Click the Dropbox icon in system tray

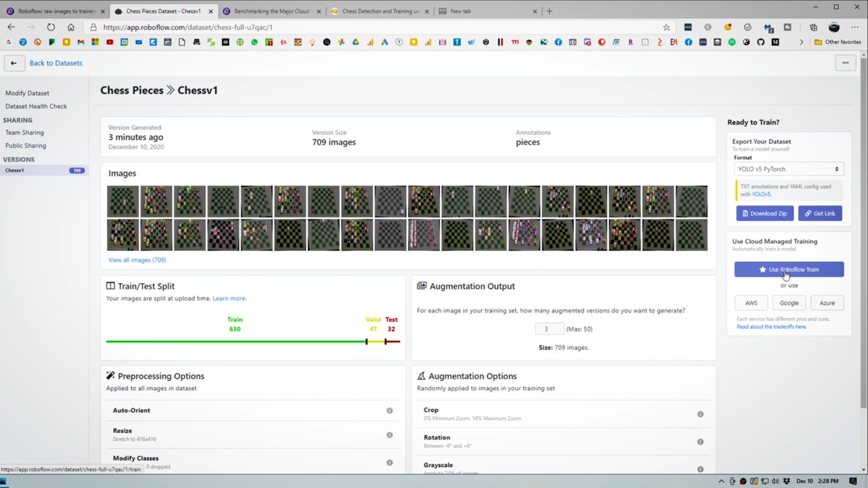[x=787, y=481]
